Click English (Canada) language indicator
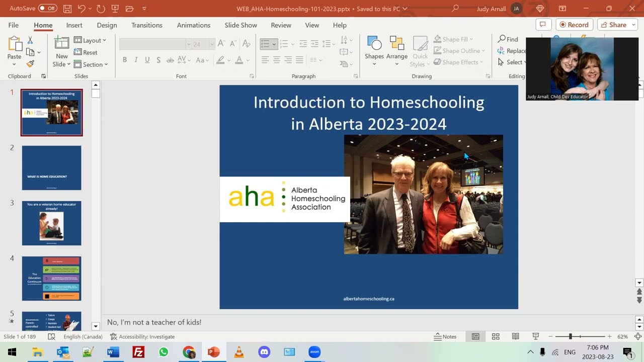 tap(83, 336)
